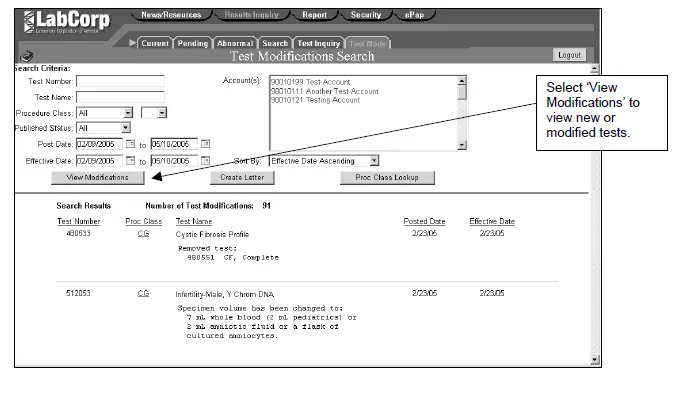Click the Accounts list scrollbar thumb
Viewport: 700px width, 402px height.
click(x=462, y=92)
